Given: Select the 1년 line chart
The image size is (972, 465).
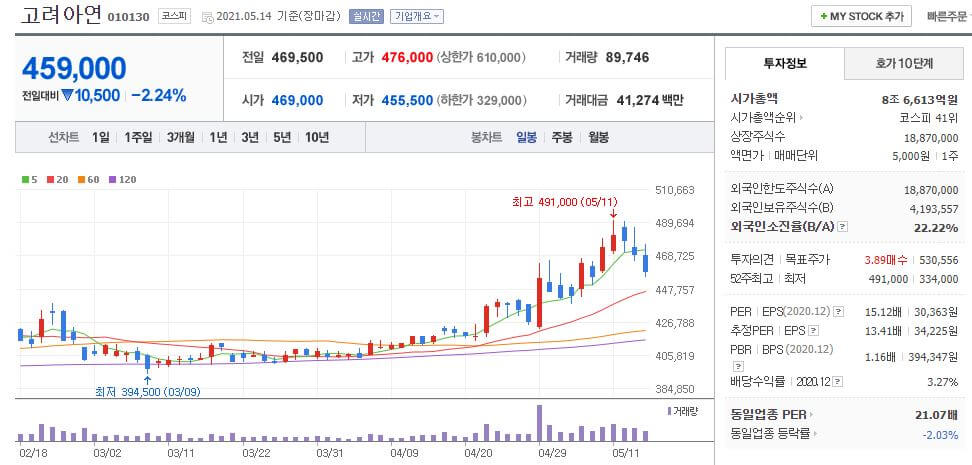Looking at the screenshot, I should pos(218,138).
